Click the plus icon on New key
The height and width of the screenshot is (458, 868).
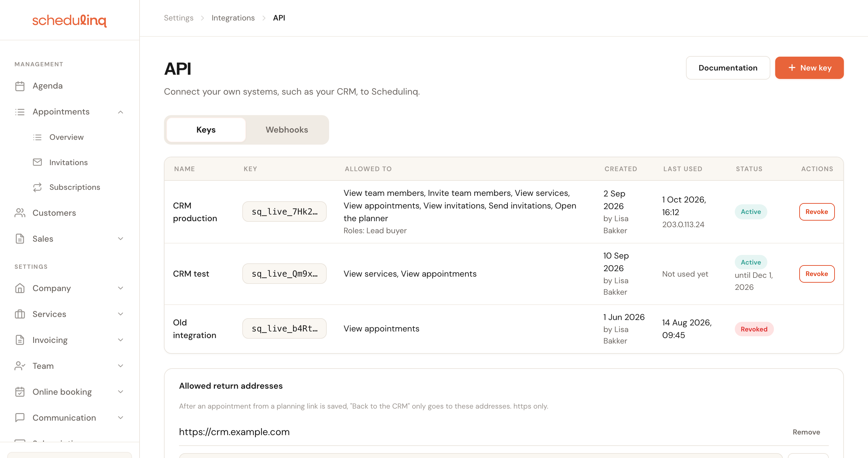tap(792, 68)
